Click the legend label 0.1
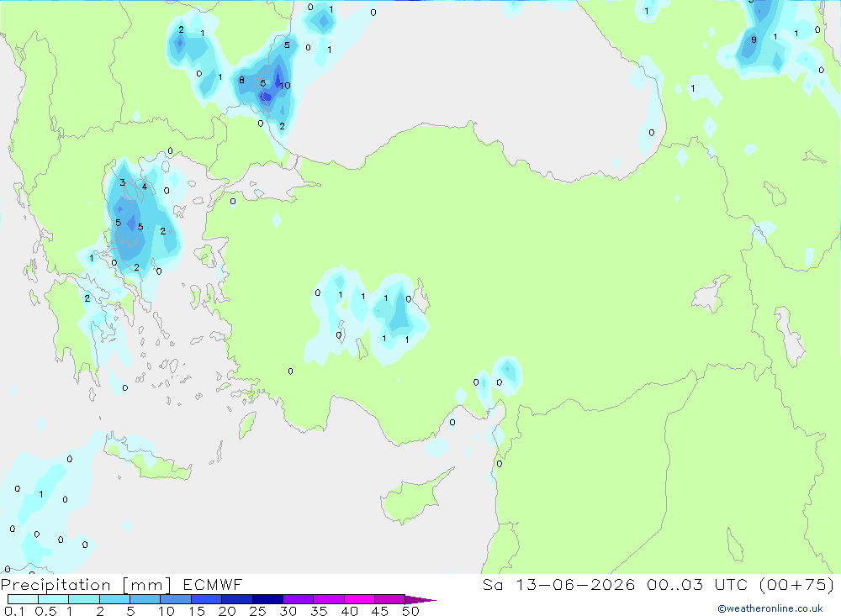Image resolution: width=841 pixels, height=616 pixels. pyautogui.click(x=14, y=611)
